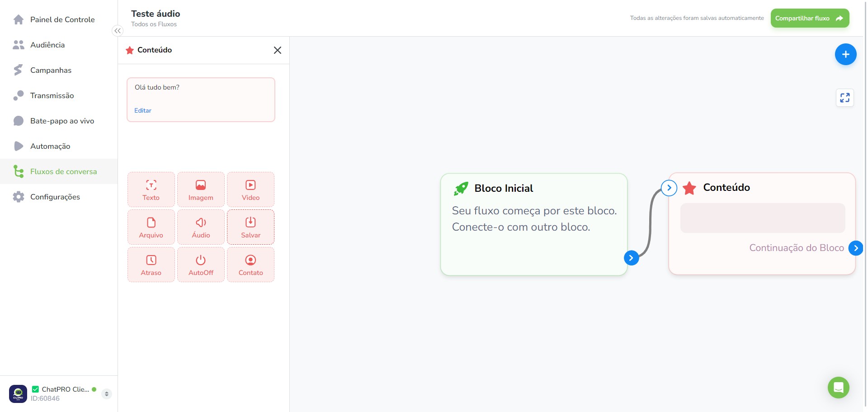The height and width of the screenshot is (412, 868).
Task: Click Conteúdo block input connector
Action: (669, 188)
